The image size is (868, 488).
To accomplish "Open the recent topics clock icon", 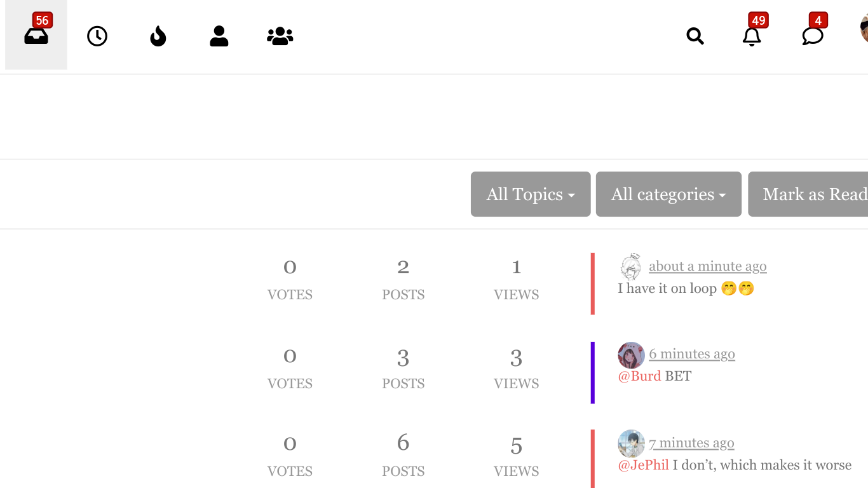I will click(97, 36).
